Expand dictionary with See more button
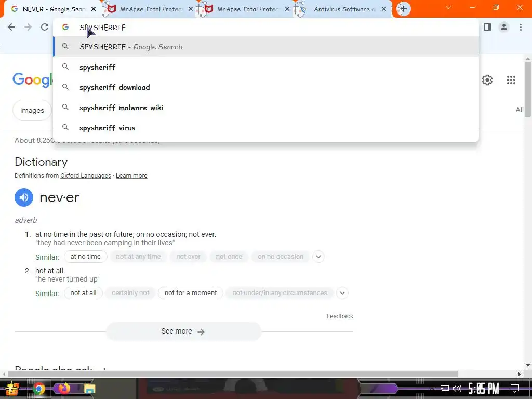 pyautogui.click(x=183, y=331)
